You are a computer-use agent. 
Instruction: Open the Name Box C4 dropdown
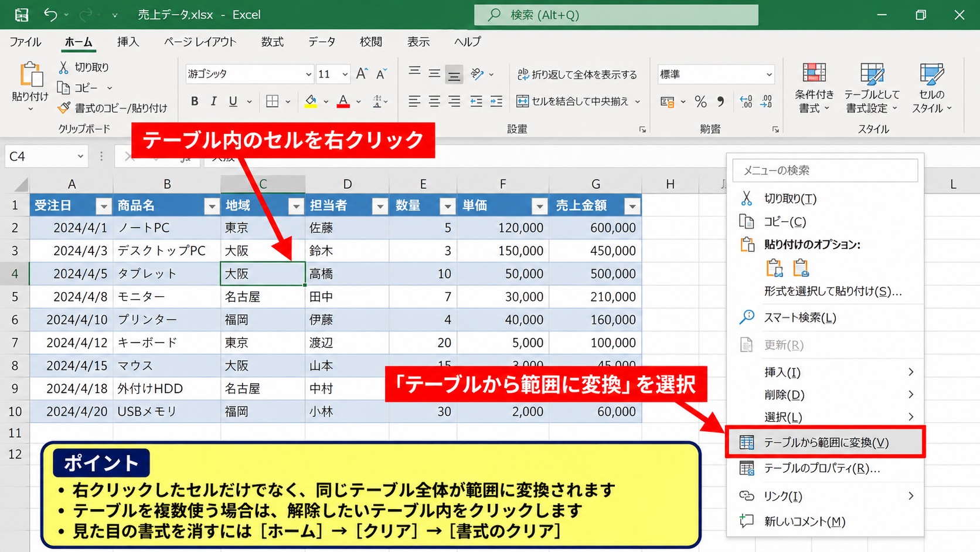[80, 157]
